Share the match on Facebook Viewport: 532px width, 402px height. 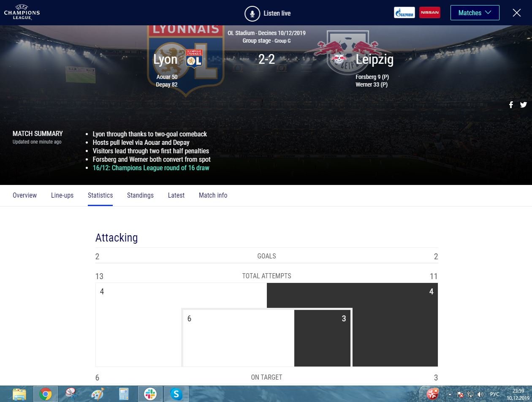pos(511,105)
